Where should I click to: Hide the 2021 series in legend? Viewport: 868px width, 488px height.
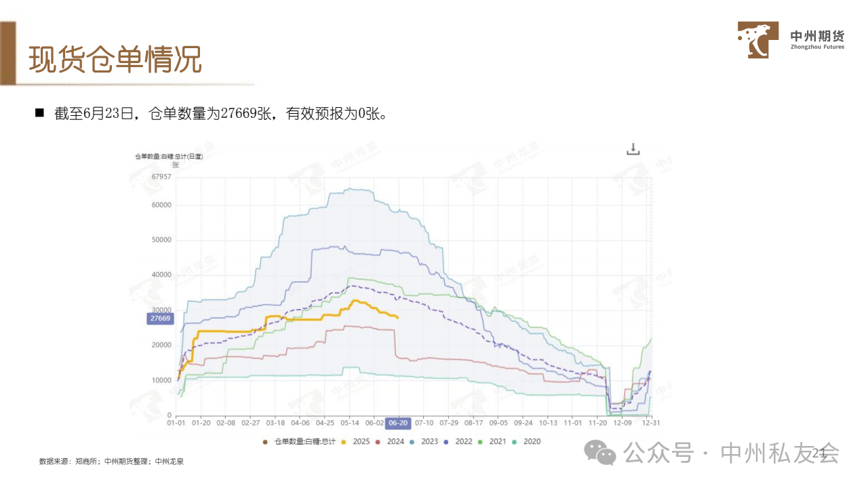point(492,441)
